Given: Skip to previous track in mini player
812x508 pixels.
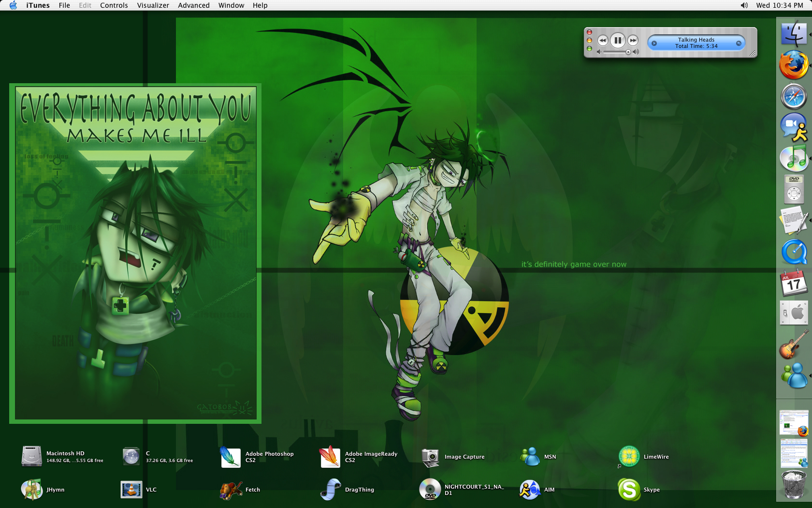Looking at the screenshot, I should pos(602,40).
